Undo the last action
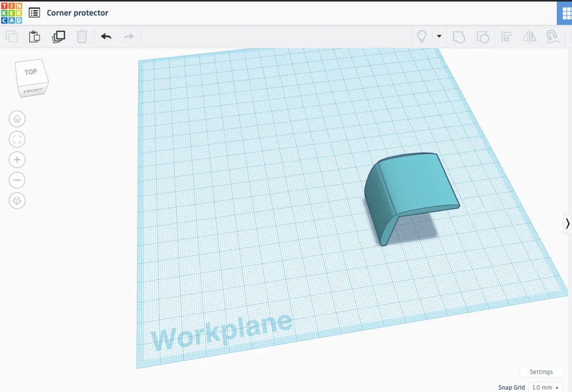Image resolution: width=572 pixels, height=392 pixels. 106,37
